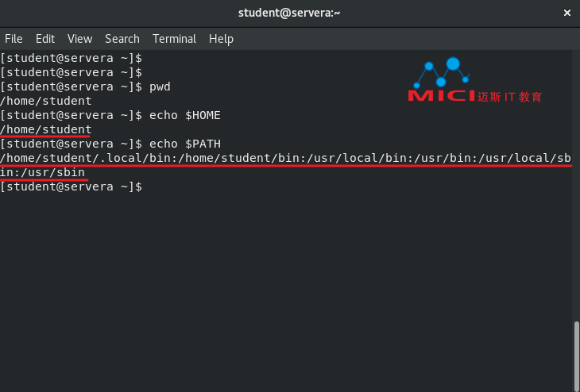
Task: Click the last empty shell prompt
Action: click(x=71, y=186)
